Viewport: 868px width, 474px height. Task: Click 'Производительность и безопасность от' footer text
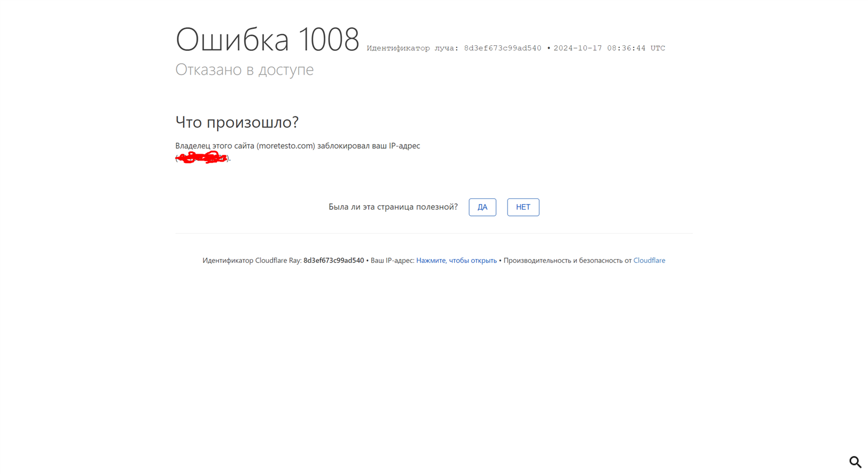pyautogui.click(x=567, y=260)
